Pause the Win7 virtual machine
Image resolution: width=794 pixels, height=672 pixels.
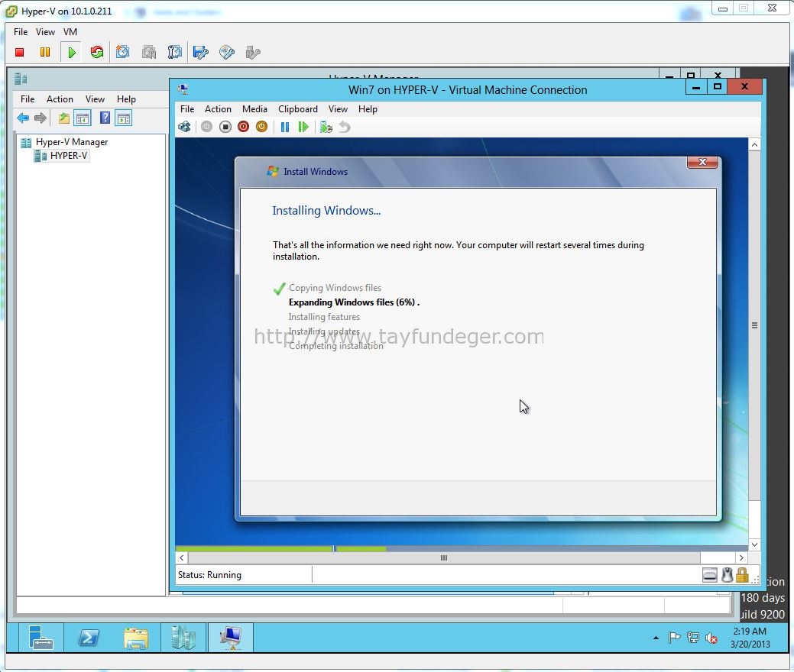pyautogui.click(x=285, y=127)
